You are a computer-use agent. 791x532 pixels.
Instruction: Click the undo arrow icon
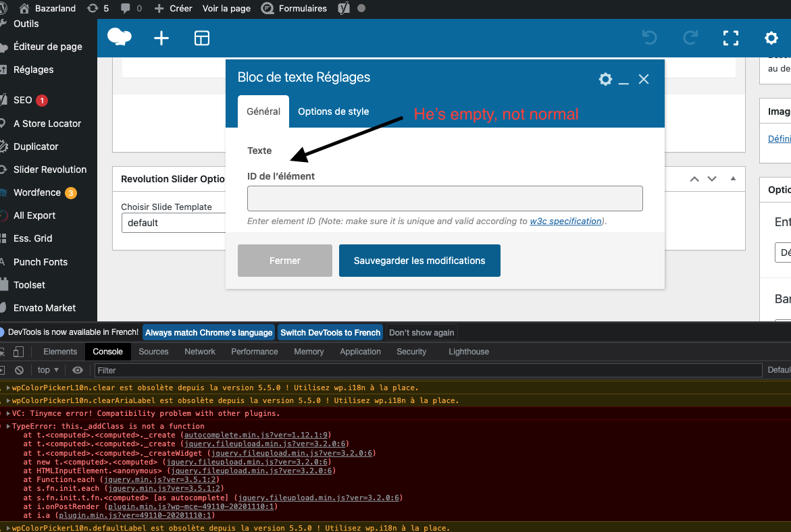click(x=649, y=38)
